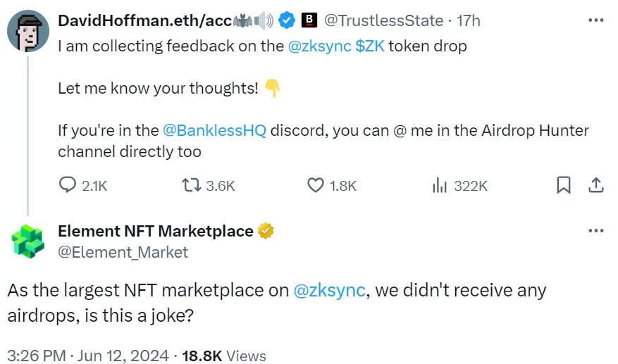Screen dimensions: 618x364
Task: Open more options on Hoffman's tweet
Action: pyautogui.click(x=595, y=20)
